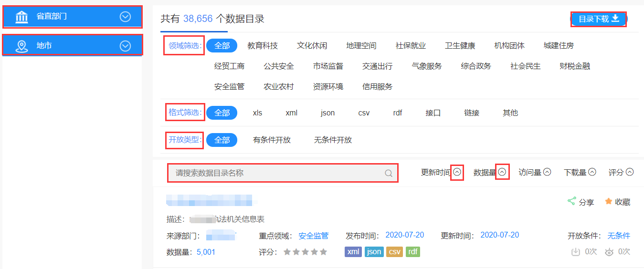Sort by 更新时间 arrow
644x269 pixels.
[457, 172]
